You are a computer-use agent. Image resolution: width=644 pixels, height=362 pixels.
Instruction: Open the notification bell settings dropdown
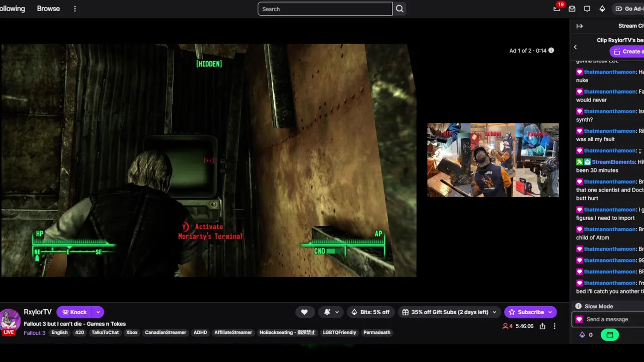(x=331, y=312)
